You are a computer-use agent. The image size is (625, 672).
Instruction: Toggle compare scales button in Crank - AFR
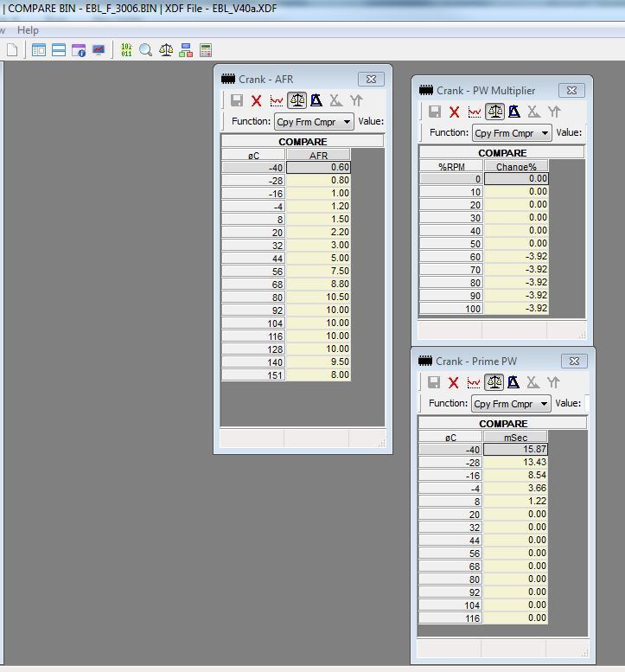[297, 100]
